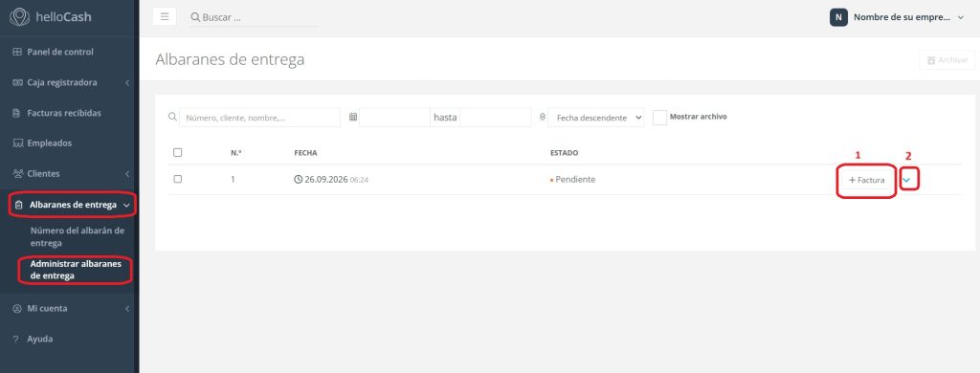Click the Facturas recibidas document icon
Image resolution: width=980 pixels, height=373 pixels.
(17, 113)
